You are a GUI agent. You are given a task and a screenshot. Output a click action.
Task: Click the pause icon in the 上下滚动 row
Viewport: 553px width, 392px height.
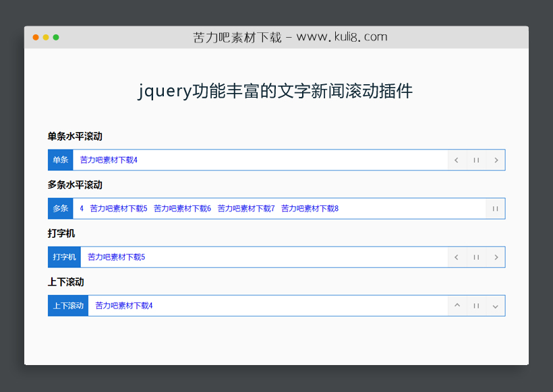tap(476, 305)
